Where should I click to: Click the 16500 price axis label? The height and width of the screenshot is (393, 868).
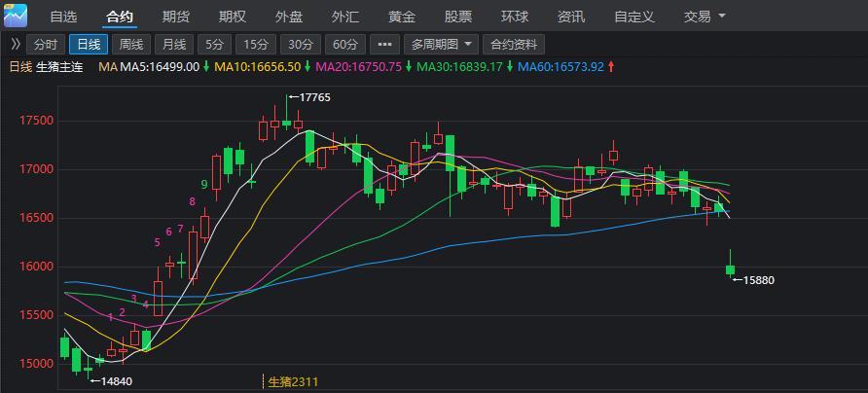pyautogui.click(x=35, y=218)
